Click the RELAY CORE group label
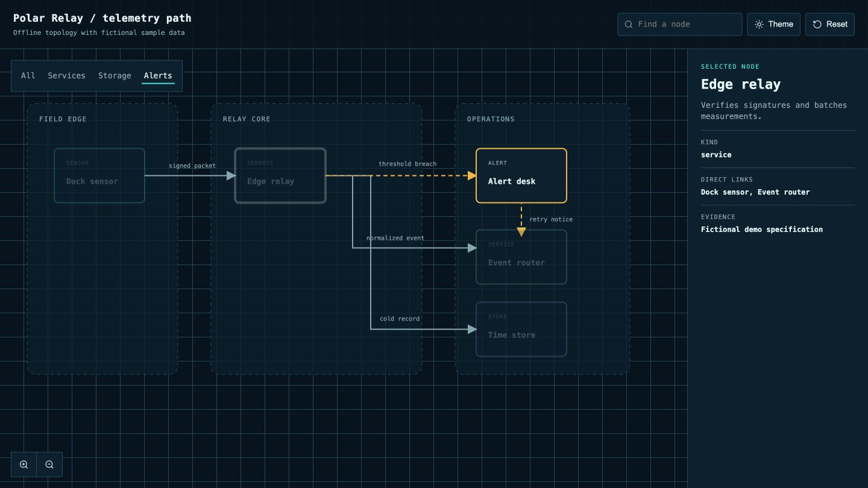 (247, 119)
